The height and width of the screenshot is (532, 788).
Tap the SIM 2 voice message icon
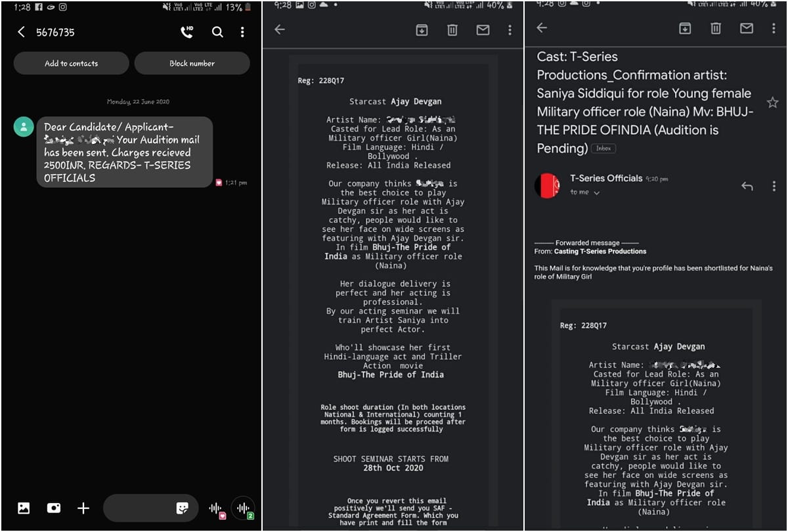(x=244, y=508)
